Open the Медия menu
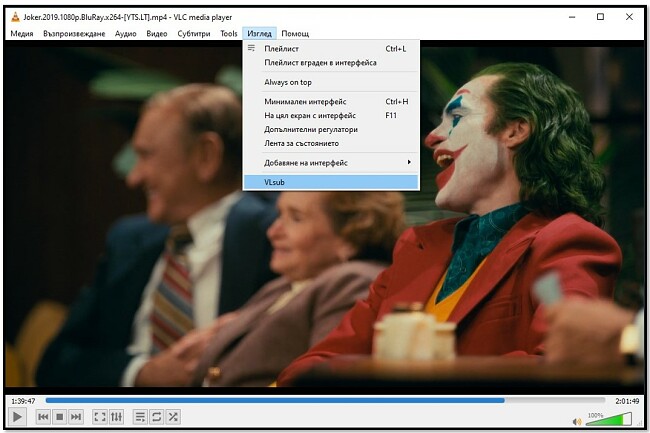Viewport: 650px width, 433px height. tap(22, 34)
